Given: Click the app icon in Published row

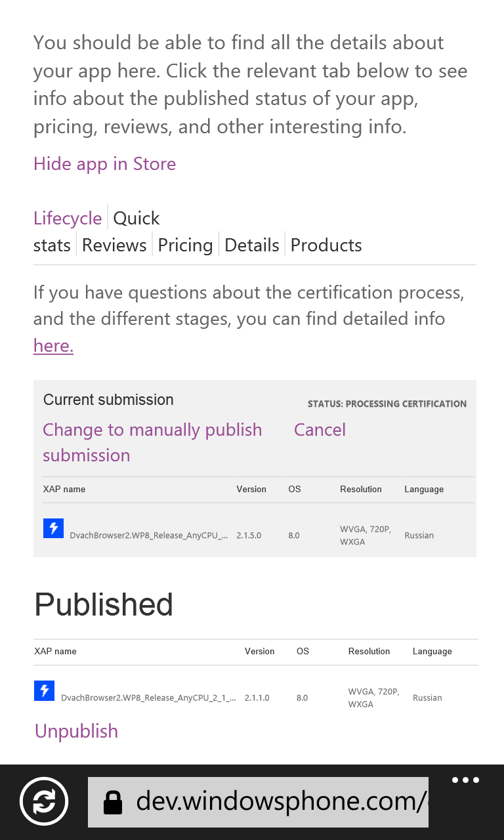Looking at the screenshot, I should [x=44, y=690].
